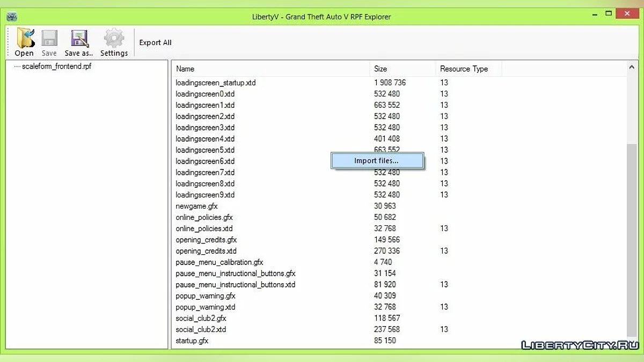The height and width of the screenshot is (362, 644).
Task: Click the vertical scrollbar thumb
Action: tap(632, 240)
